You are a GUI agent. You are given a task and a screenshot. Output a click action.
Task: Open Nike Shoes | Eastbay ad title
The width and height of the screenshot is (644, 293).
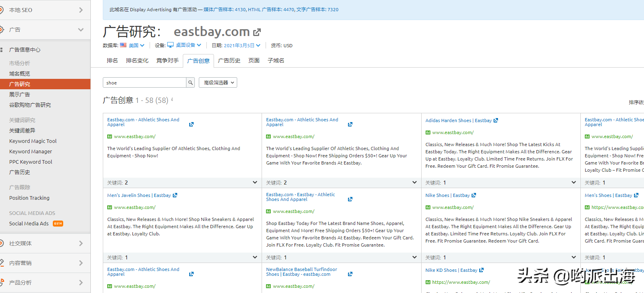pyautogui.click(x=448, y=195)
